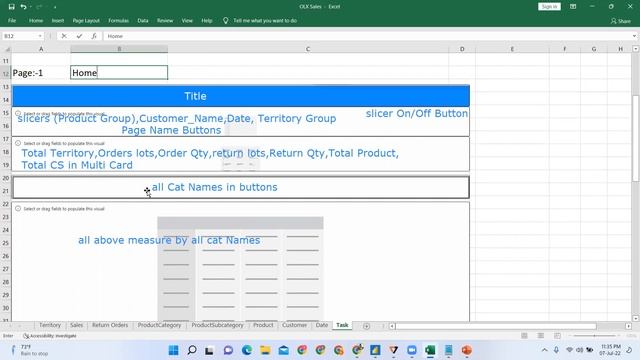
Task: Click the blue Title banner
Action: pyautogui.click(x=241, y=96)
